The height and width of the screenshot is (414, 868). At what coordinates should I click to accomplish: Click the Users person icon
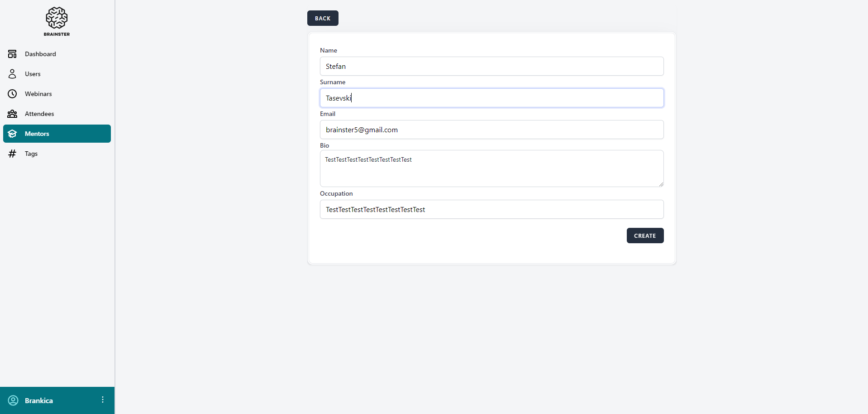click(x=12, y=74)
